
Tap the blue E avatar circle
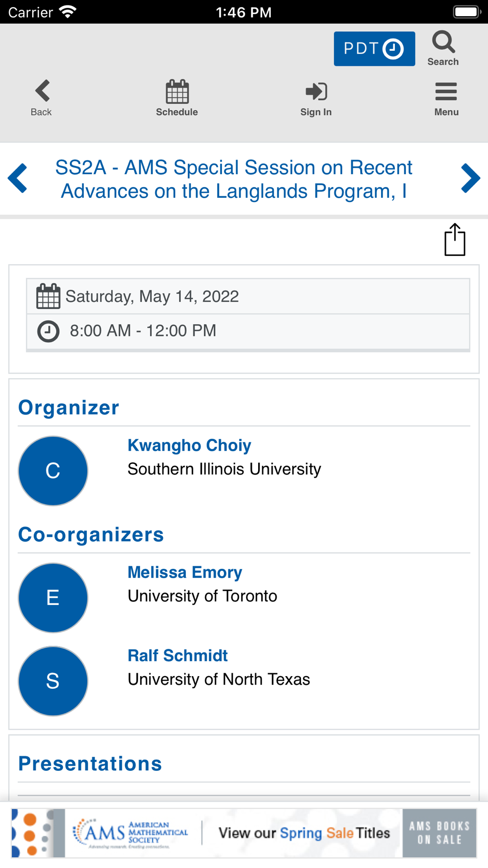(x=53, y=598)
